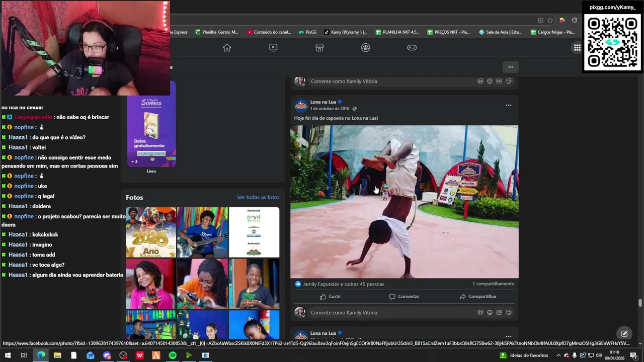This screenshot has height=362, width=644.
Task: Open the Cargos Ninjas bookmark
Action: click(552, 32)
